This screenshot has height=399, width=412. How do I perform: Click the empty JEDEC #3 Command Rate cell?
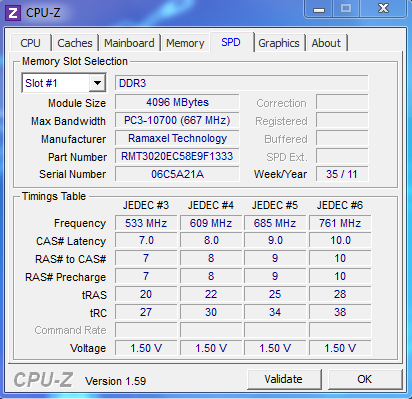coord(146,330)
